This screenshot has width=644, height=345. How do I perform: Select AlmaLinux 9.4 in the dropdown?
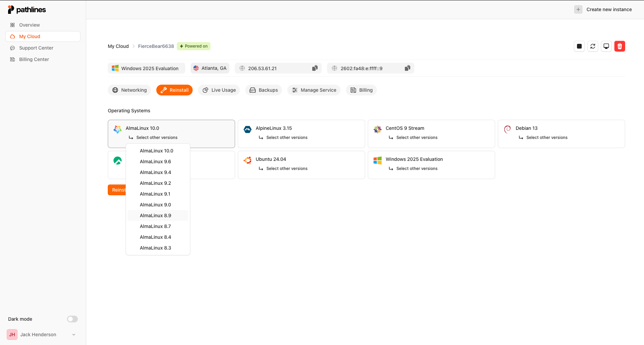tap(156, 172)
